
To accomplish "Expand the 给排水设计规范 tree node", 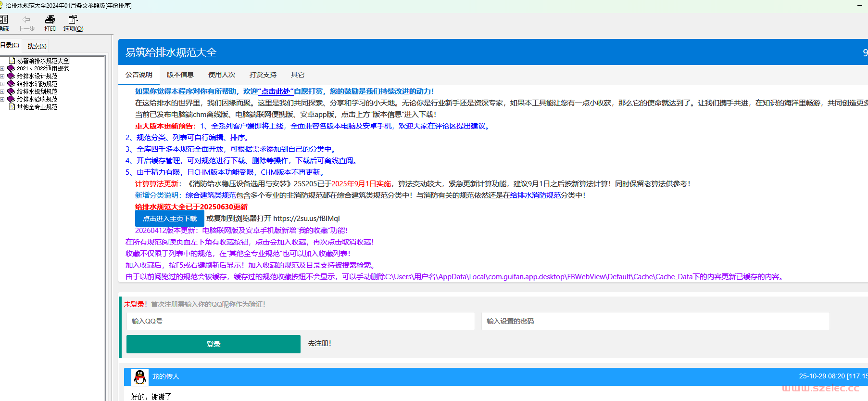I will tap(2, 76).
